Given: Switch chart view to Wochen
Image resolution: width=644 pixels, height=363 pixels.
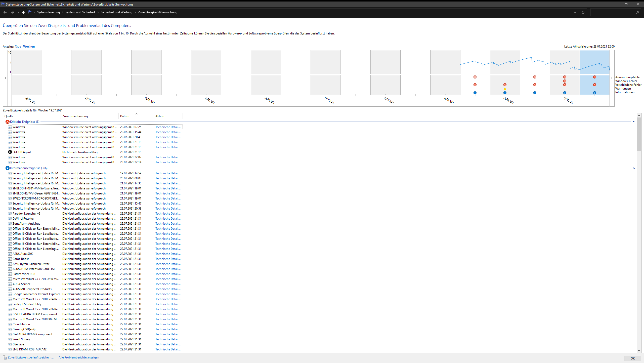Looking at the screenshot, I should point(29,47).
